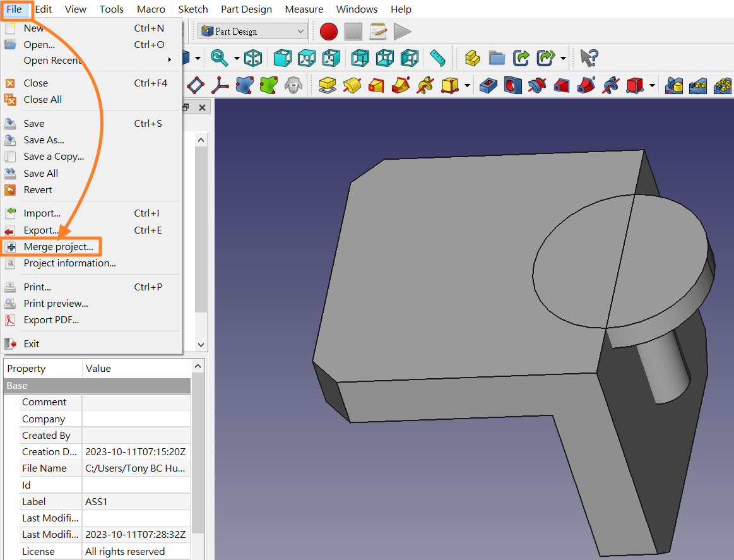Viewport: 734px width, 560px height.
Task: Select the Hole tool
Action: pyautogui.click(x=513, y=85)
